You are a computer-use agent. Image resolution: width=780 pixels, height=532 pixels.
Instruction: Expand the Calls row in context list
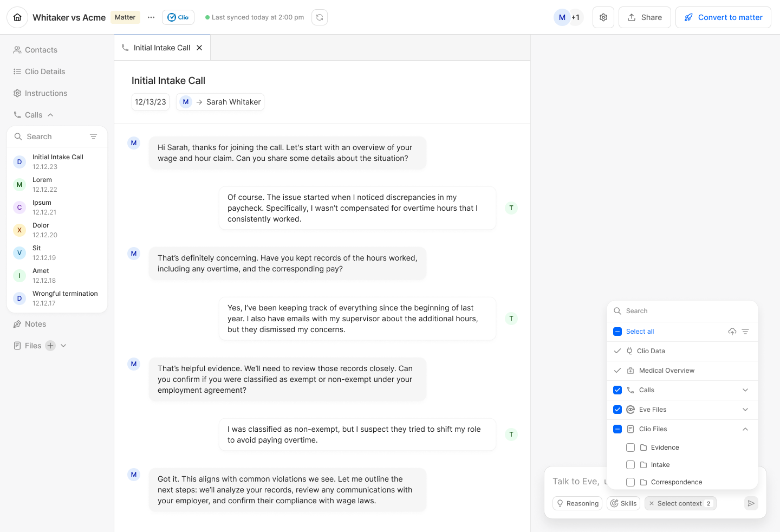745,390
